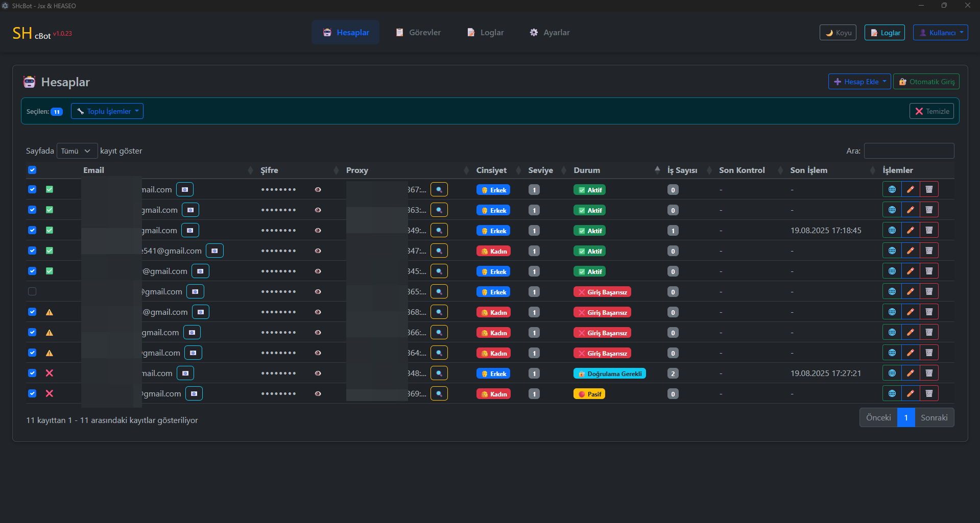Reveal password with eye icon in proxy 363 row

coord(318,210)
